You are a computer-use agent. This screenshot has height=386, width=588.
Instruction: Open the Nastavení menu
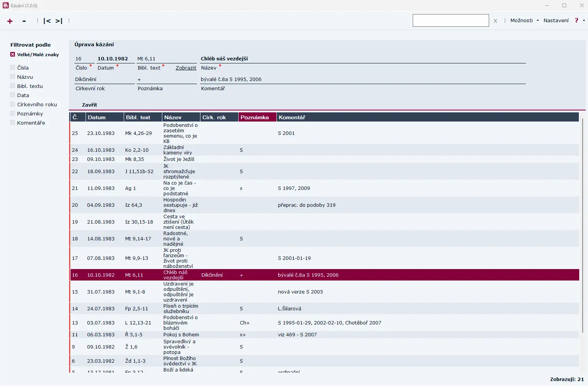(556, 20)
